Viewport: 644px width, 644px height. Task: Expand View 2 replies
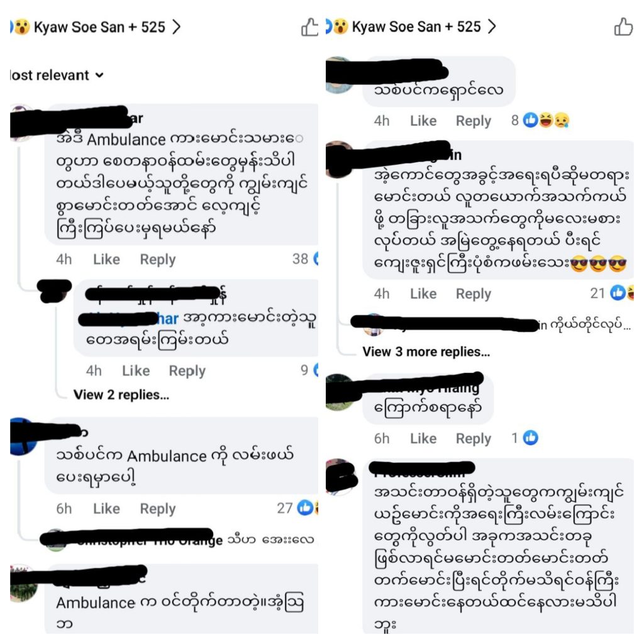click(x=121, y=395)
